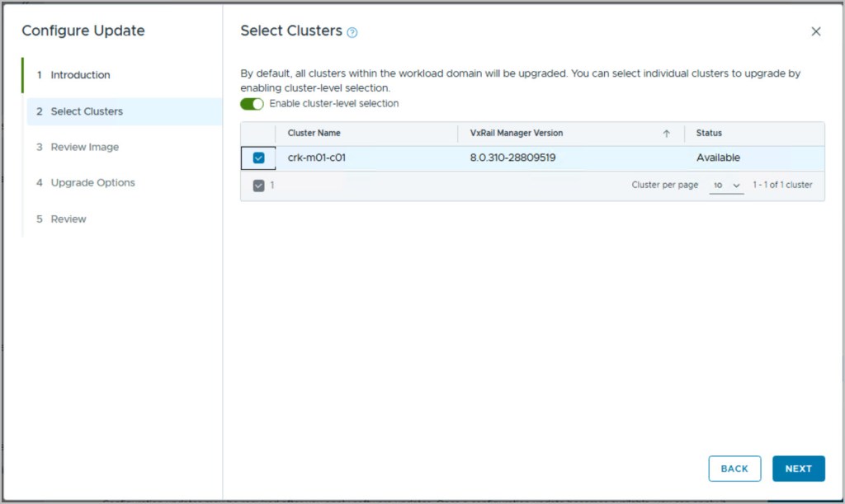The height and width of the screenshot is (504, 845).
Task: Click the Status column header
Action: click(709, 134)
